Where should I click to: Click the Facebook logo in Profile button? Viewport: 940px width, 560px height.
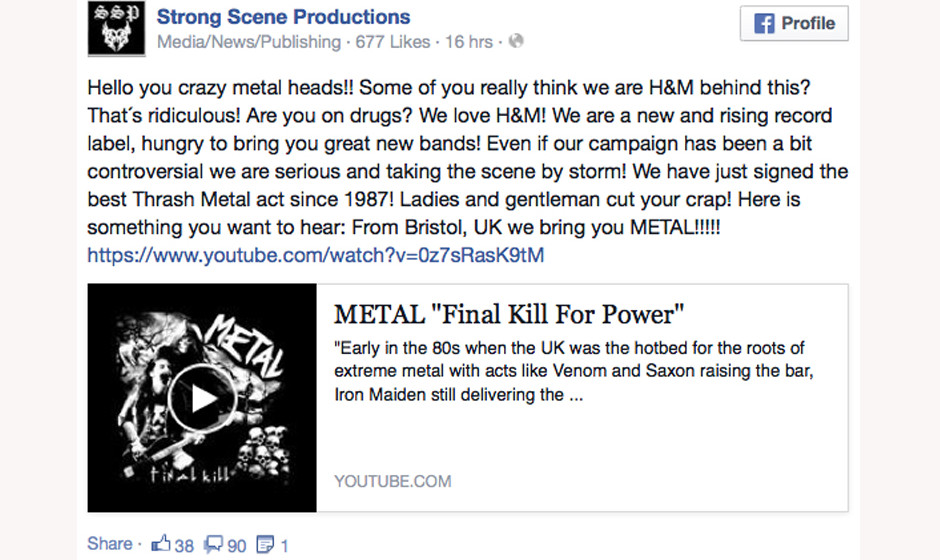click(764, 24)
